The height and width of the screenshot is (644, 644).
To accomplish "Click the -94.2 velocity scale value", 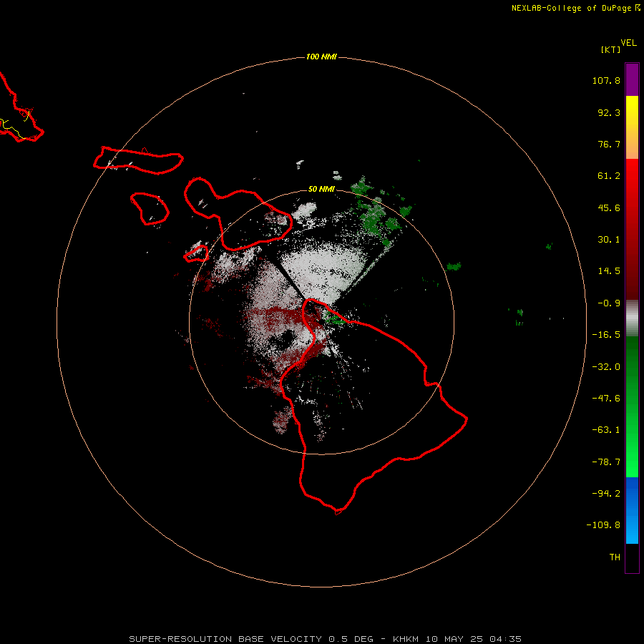I will coord(606,493).
